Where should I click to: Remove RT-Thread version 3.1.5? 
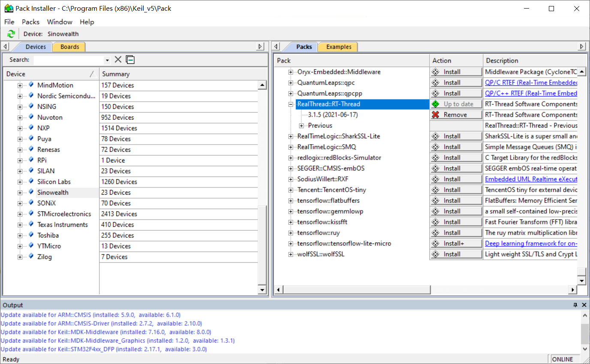pyautogui.click(x=456, y=114)
